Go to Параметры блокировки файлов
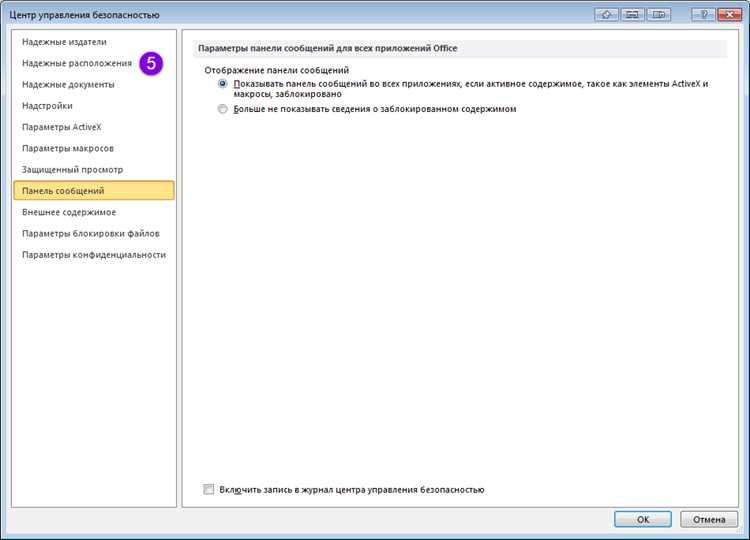Image resolution: width=750 pixels, height=540 pixels. click(x=94, y=233)
